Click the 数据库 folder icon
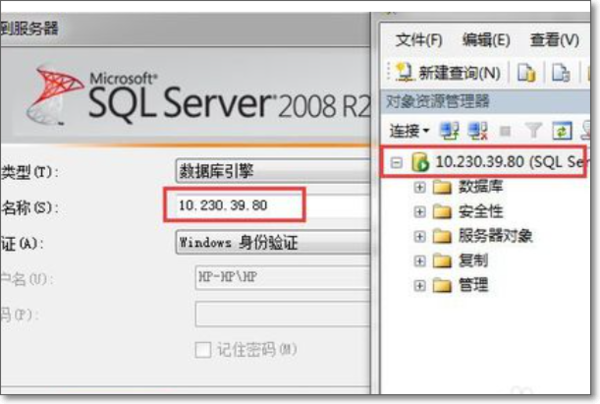 point(442,187)
